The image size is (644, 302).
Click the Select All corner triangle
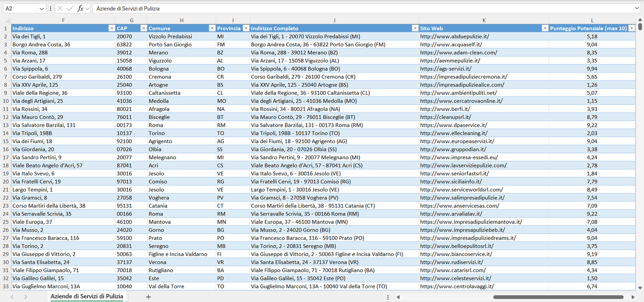[x=7, y=21]
